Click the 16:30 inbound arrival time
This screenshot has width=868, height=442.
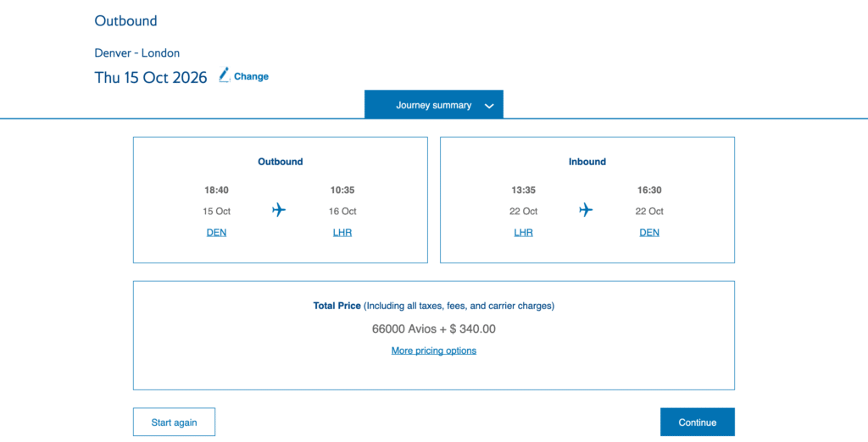(x=649, y=191)
